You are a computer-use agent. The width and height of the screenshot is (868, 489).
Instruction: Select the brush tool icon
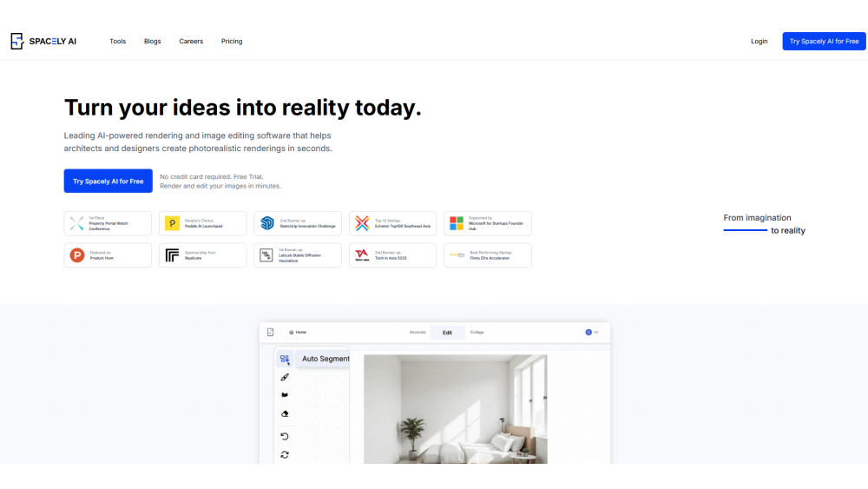click(x=285, y=377)
